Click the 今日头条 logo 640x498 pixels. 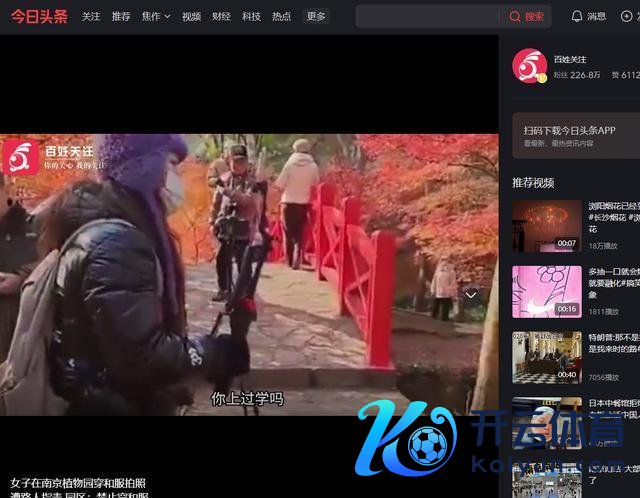tap(39, 16)
